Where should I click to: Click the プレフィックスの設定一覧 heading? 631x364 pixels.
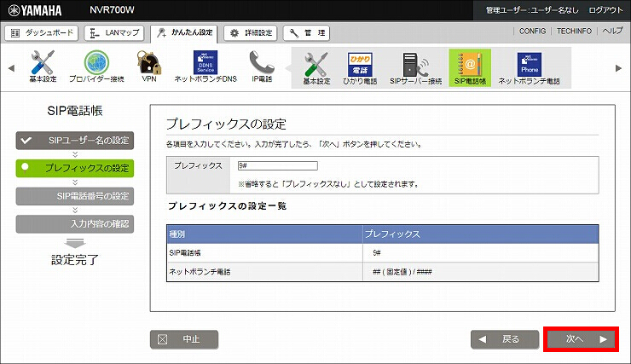point(227,206)
